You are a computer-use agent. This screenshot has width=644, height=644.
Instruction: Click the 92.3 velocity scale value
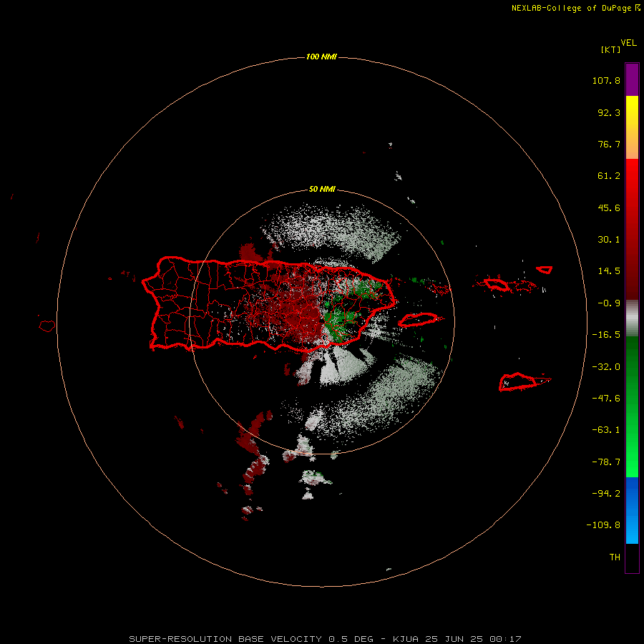pyautogui.click(x=609, y=112)
